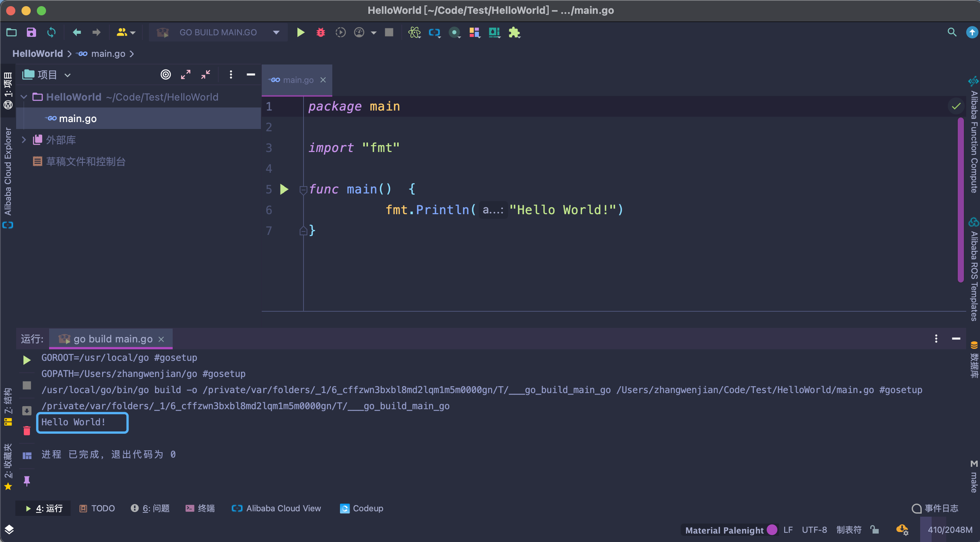Click the green Run button in toolbar
Viewport: 980px width, 542px height.
pyautogui.click(x=300, y=33)
